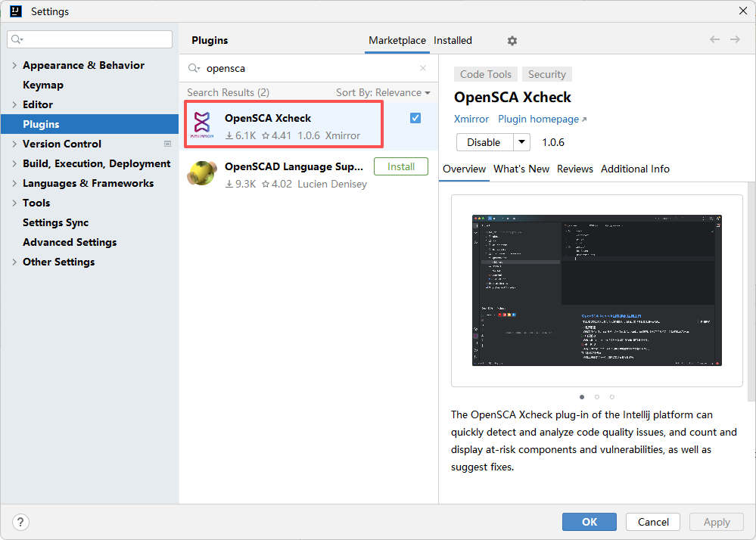Expand the Tools settings node

click(14, 203)
